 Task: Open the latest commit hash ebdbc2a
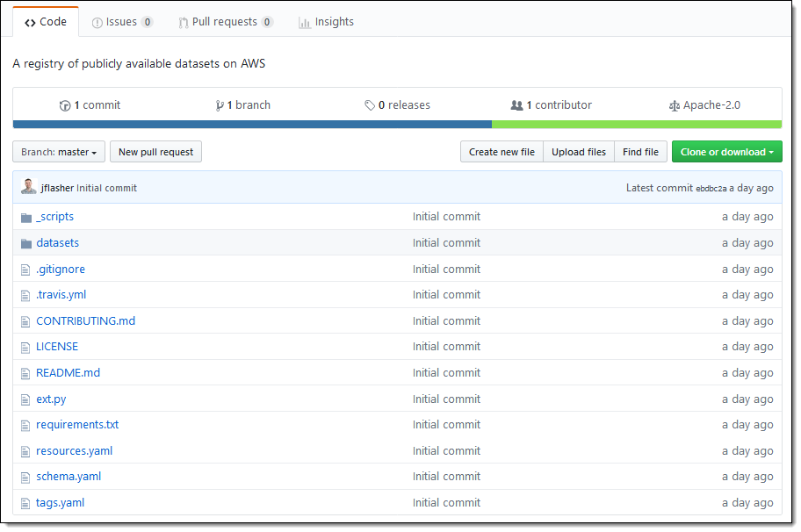click(x=711, y=188)
